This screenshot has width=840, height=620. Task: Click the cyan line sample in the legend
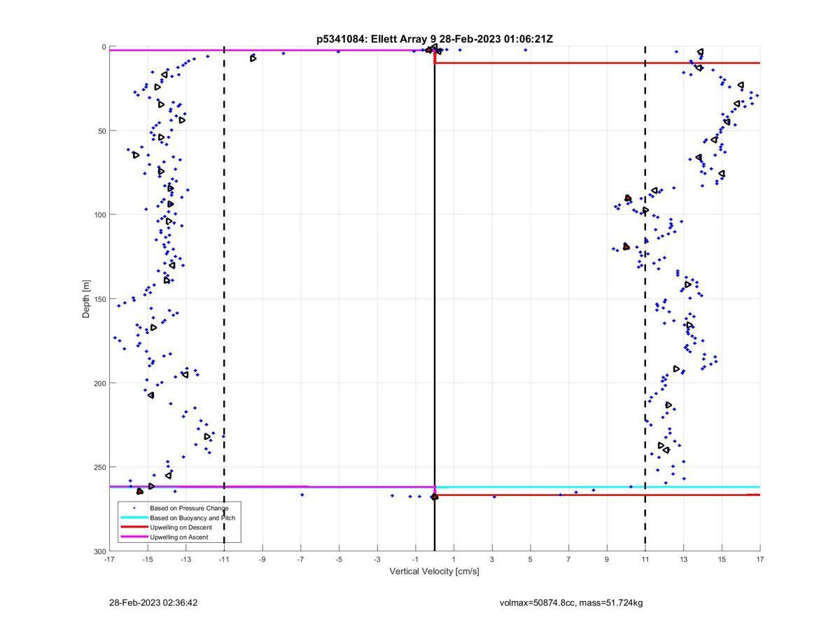pyautogui.click(x=134, y=518)
